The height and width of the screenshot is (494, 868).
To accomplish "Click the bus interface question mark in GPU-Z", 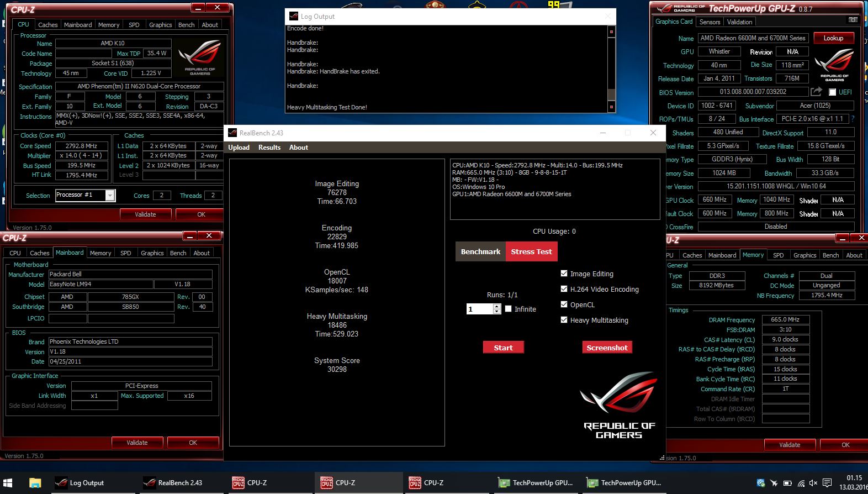I will click(853, 119).
